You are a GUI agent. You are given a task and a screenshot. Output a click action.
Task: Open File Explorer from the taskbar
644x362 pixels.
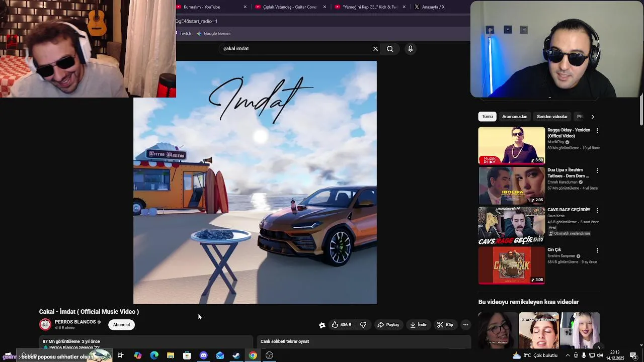pyautogui.click(x=171, y=355)
